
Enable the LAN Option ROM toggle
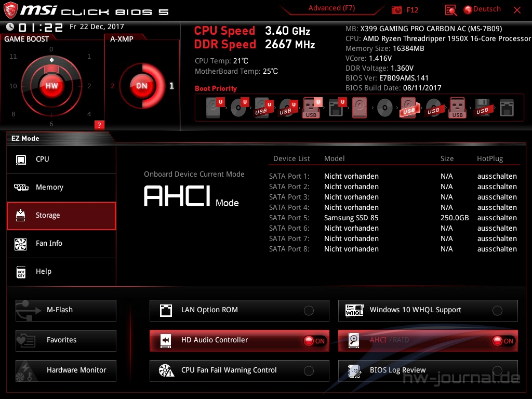(309, 311)
